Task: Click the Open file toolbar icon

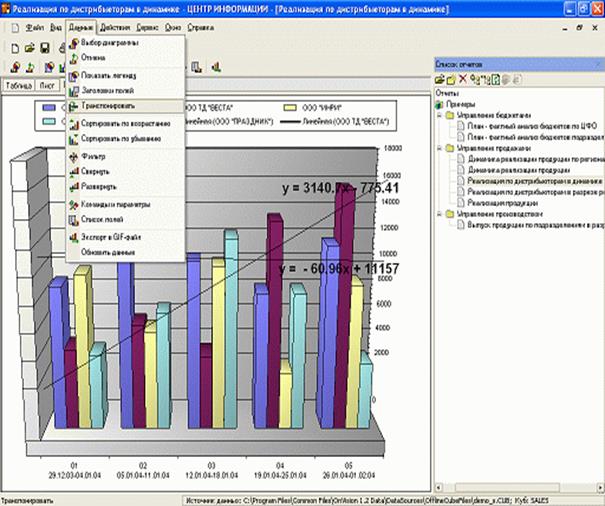Action: 30,47
